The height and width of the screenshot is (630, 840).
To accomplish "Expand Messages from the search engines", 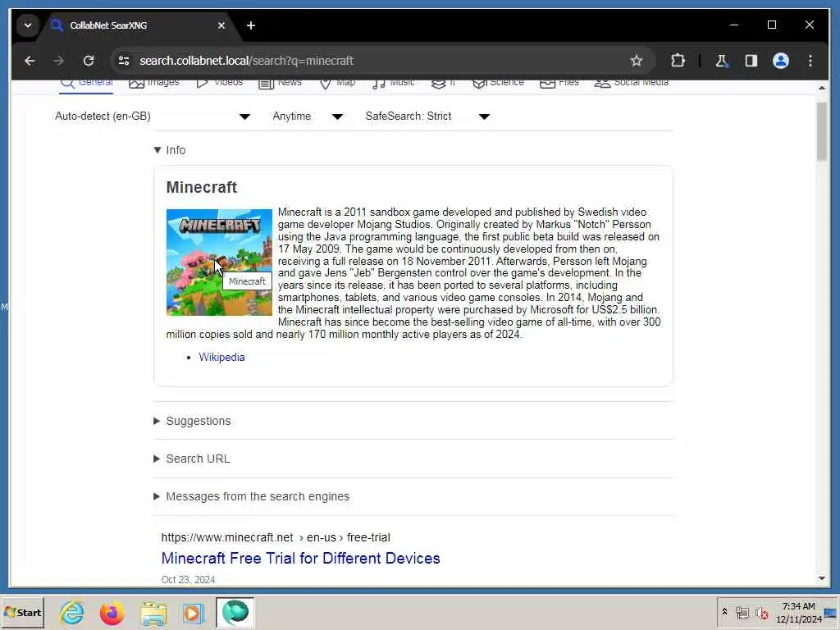I will (x=252, y=496).
